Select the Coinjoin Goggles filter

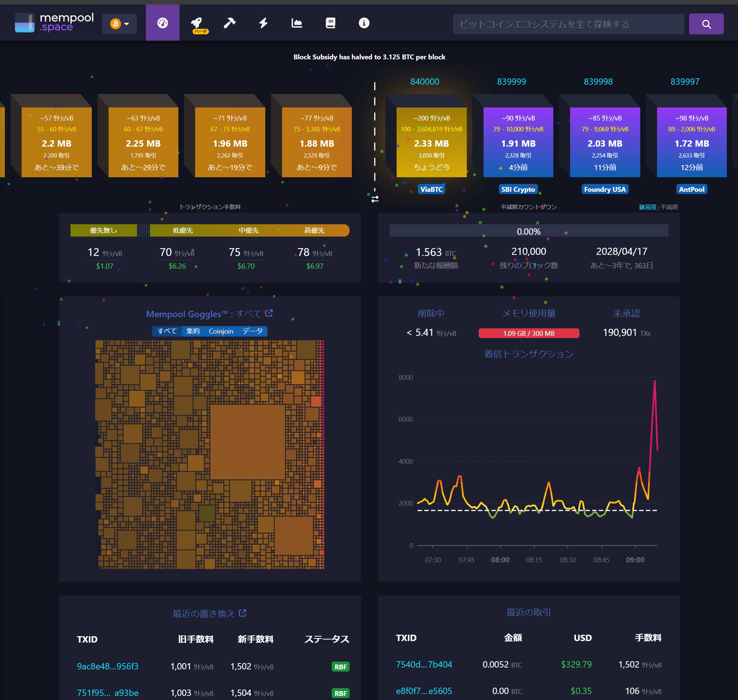tap(221, 331)
